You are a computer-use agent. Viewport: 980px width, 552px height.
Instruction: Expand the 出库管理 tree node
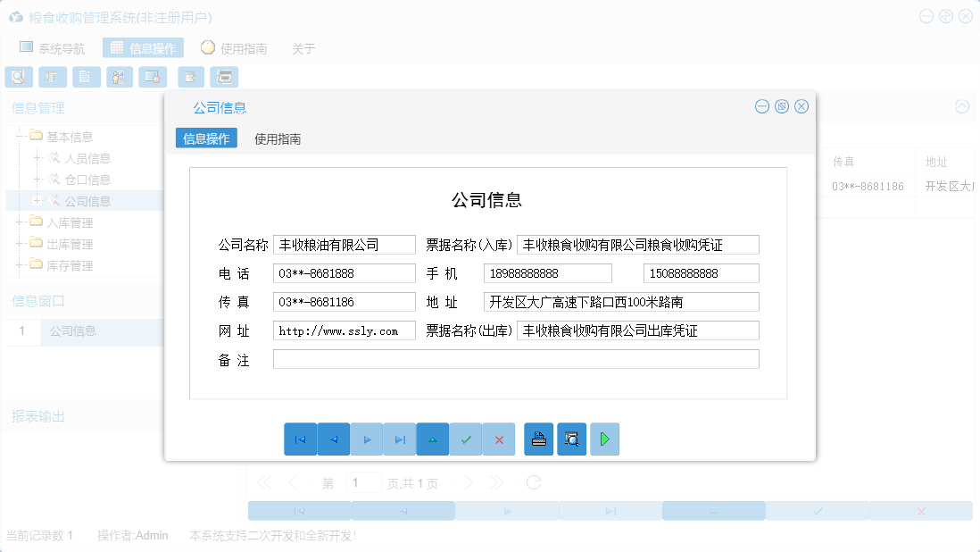click(18, 243)
